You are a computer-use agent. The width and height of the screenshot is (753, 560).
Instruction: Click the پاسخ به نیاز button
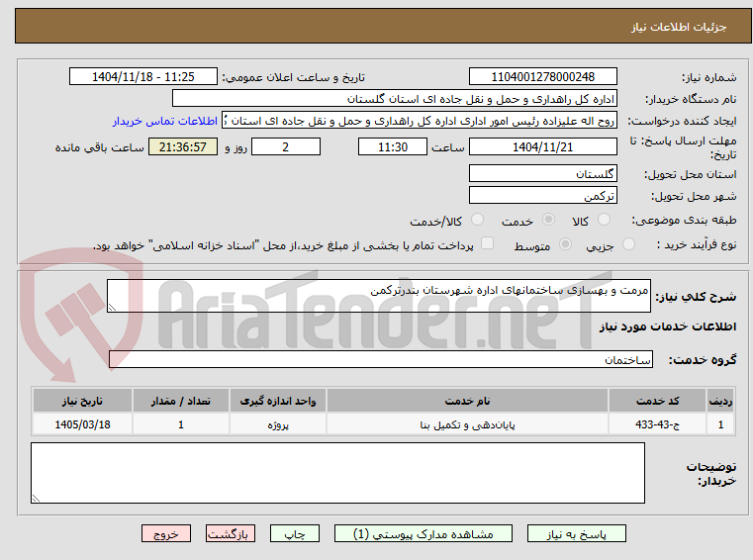576,533
